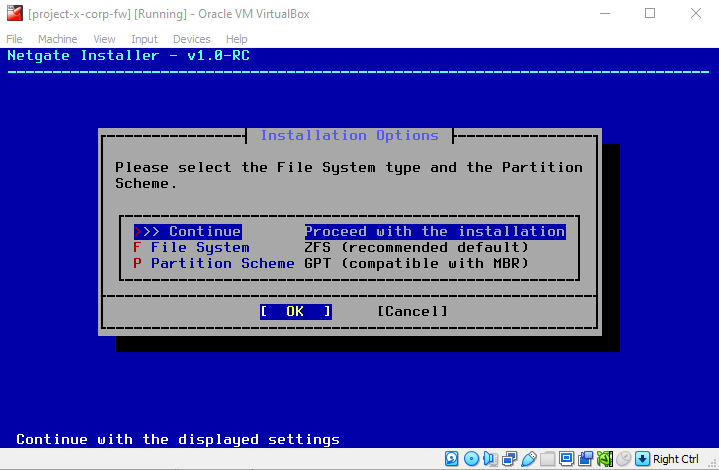Open the Devices menu
Image resolution: width=719 pixels, height=470 pixels.
pyautogui.click(x=191, y=39)
